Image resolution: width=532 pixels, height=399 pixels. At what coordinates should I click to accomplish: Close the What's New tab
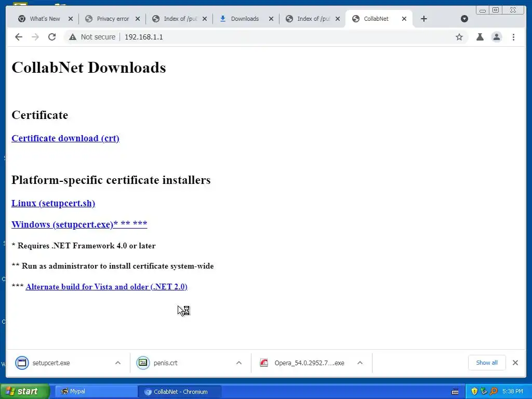click(x=71, y=19)
